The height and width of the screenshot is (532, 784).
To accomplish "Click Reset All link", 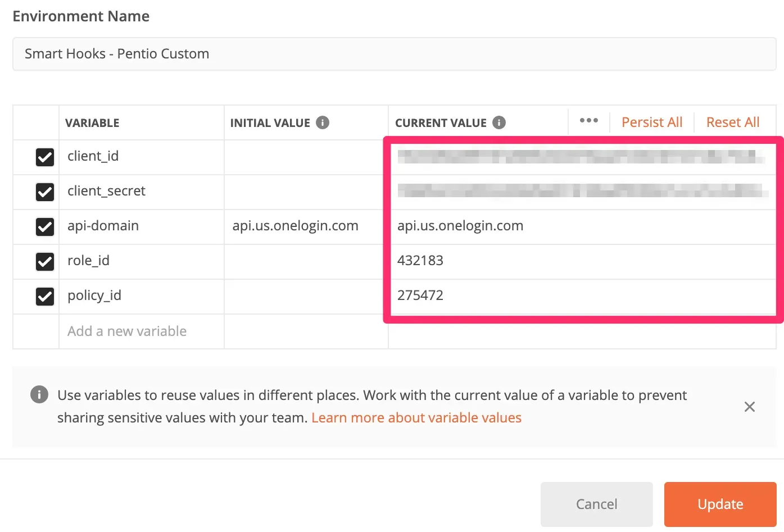I will click(x=732, y=122).
